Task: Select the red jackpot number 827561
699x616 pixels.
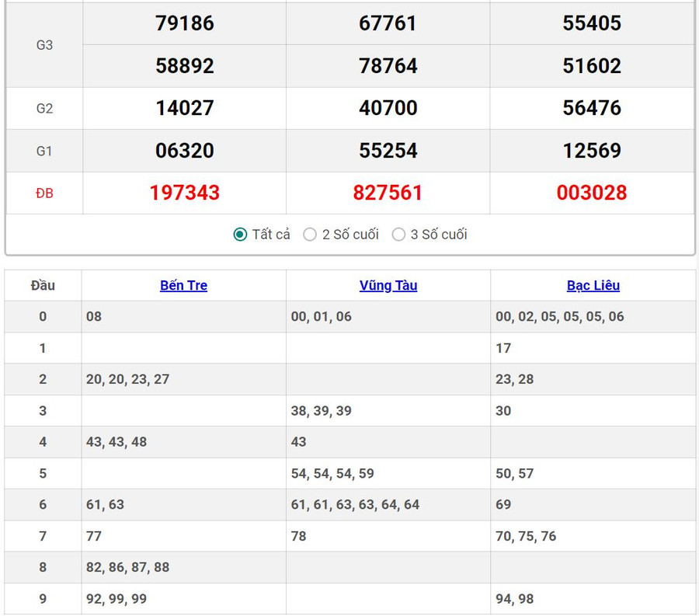Action: [388, 193]
